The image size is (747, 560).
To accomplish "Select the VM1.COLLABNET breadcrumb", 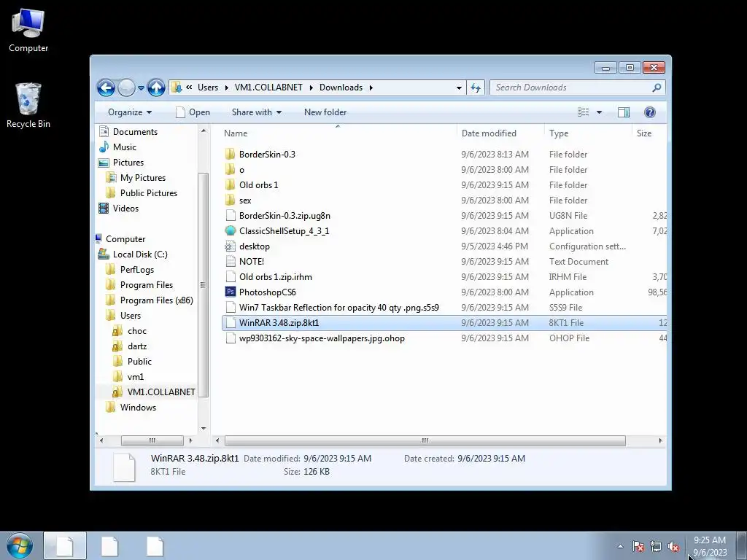I will pos(268,87).
